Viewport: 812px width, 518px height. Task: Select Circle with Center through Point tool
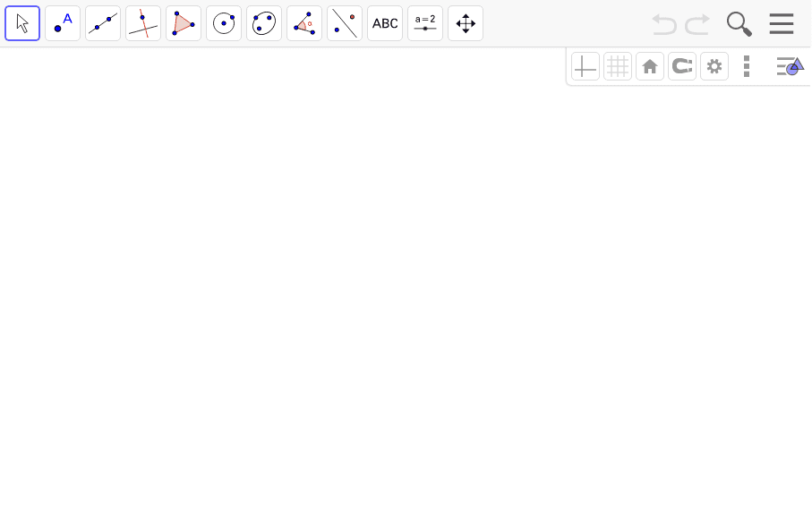pos(224,23)
